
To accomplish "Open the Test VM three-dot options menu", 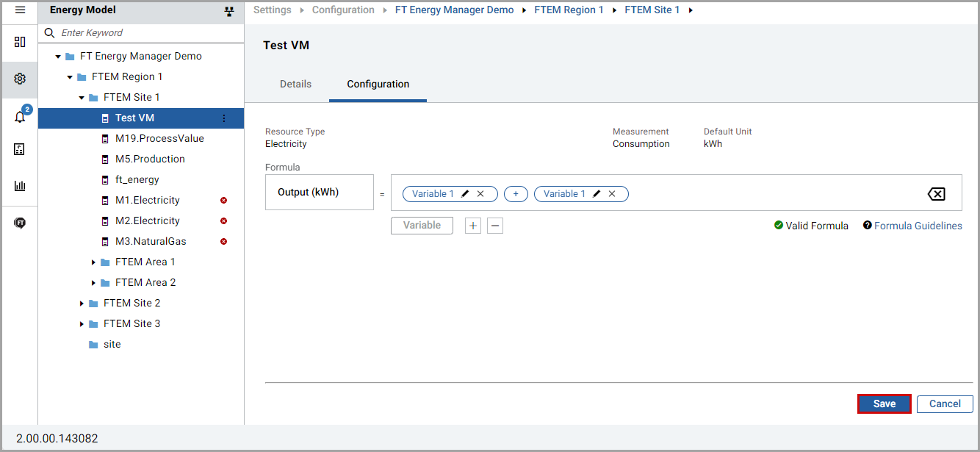I will pos(224,118).
